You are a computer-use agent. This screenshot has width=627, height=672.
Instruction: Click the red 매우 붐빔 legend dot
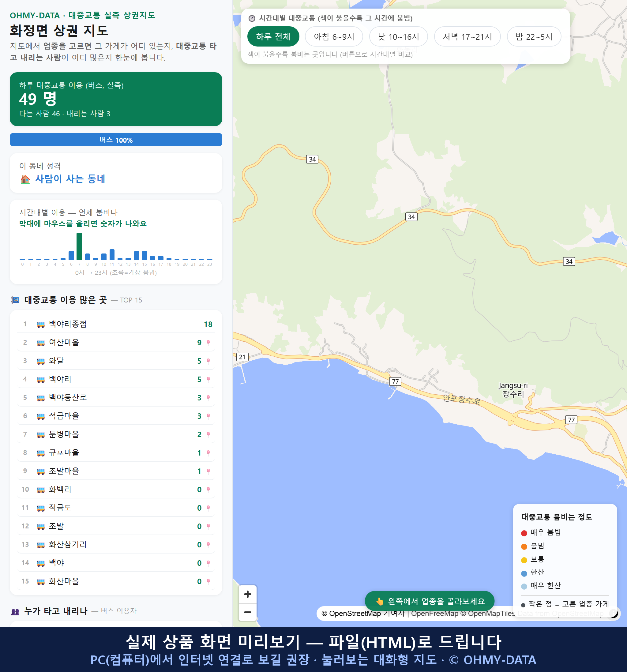click(524, 533)
